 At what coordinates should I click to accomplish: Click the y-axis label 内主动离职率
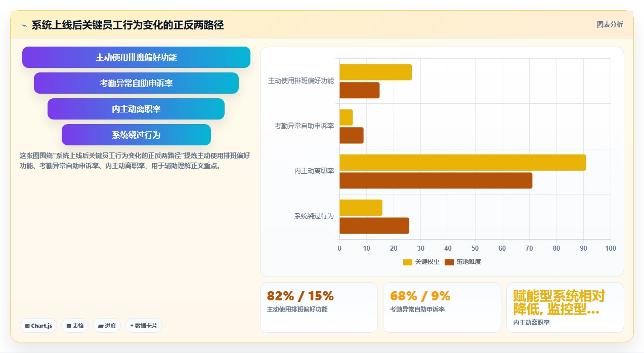(x=314, y=171)
